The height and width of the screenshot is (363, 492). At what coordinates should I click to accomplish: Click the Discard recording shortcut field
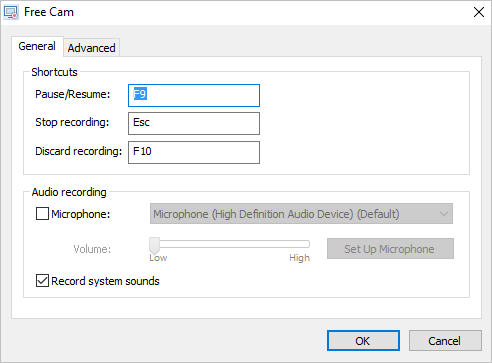click(194, 152)
